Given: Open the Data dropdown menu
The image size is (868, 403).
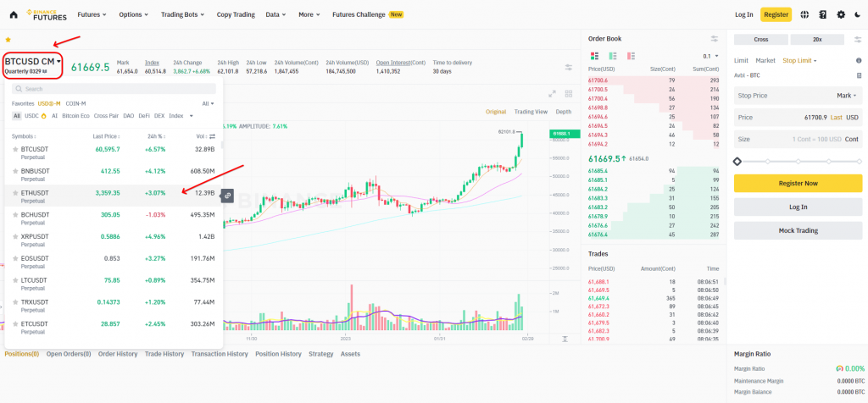Looking at the screenshot, I should coord(275,15).
